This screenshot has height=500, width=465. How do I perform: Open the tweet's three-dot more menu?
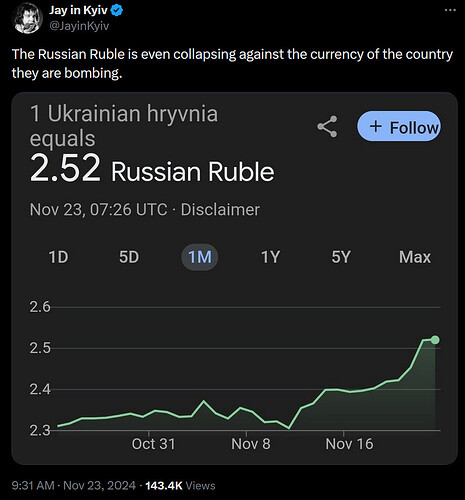pos(450,10)
